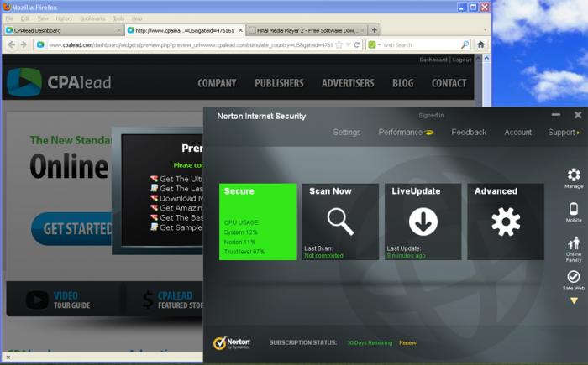
Task: Click Firefox back navigation arrow
Action: pos(12,44)
